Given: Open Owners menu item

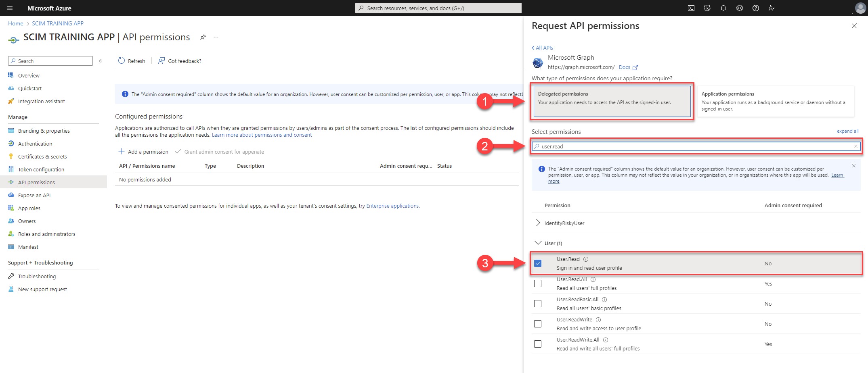Looking at the screenshot, I should coord(27,221).
